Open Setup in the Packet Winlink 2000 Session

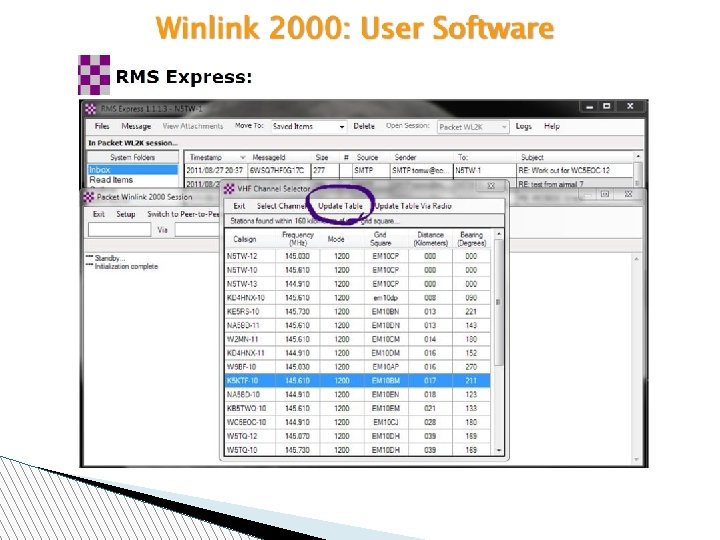[x=125, y=214]
